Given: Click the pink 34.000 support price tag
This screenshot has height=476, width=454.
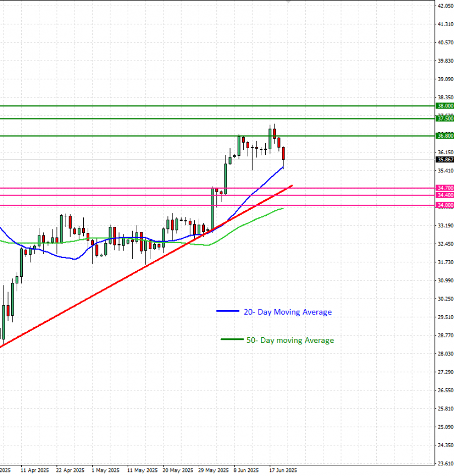Looking at the screenshot, I should tap(445, 205).
